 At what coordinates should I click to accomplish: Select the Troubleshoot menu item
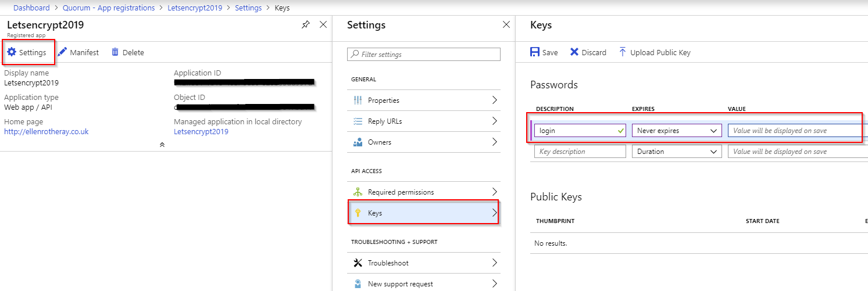(x=424, y=263)
